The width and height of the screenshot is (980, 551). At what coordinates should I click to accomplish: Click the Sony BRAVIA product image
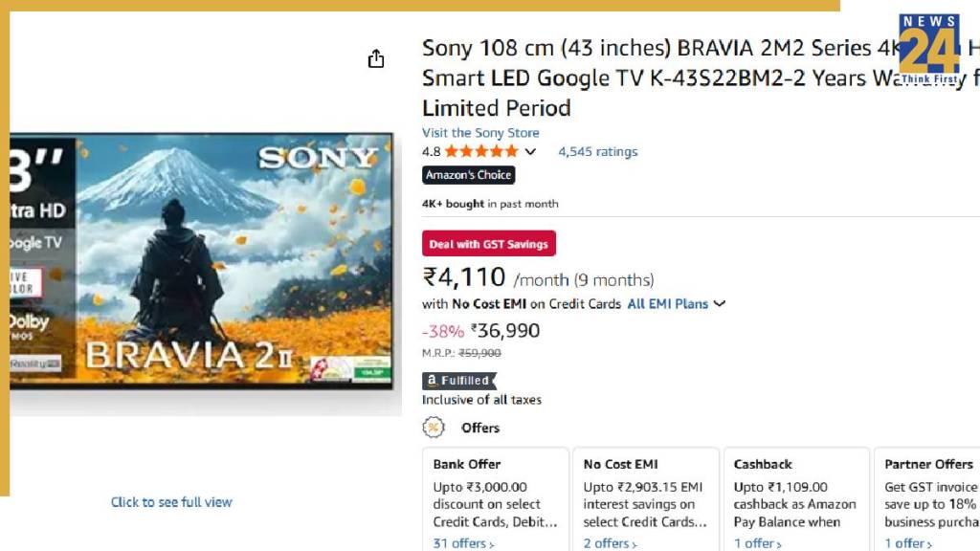click(x=201, y=261)
